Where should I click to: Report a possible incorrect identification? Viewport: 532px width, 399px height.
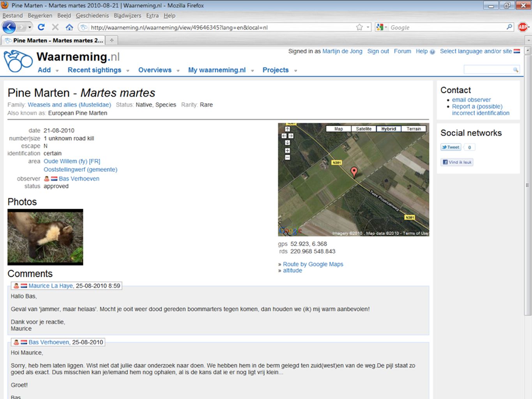481,109
